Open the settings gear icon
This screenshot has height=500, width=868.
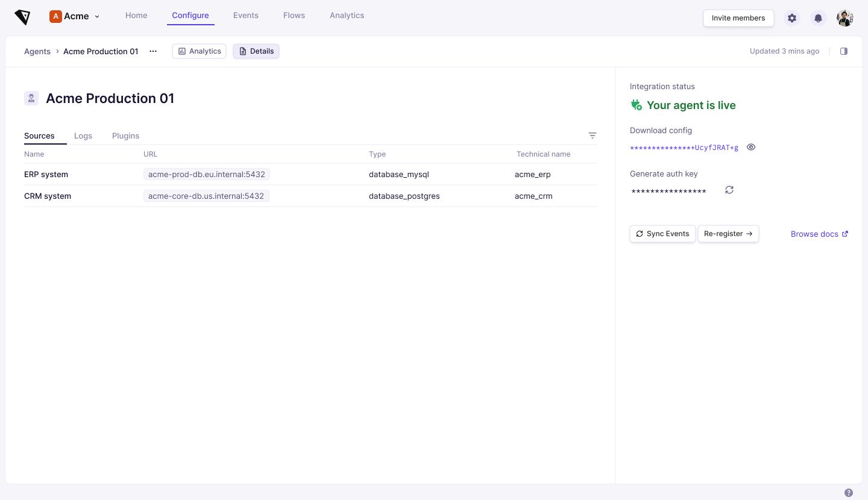point(792,18)
